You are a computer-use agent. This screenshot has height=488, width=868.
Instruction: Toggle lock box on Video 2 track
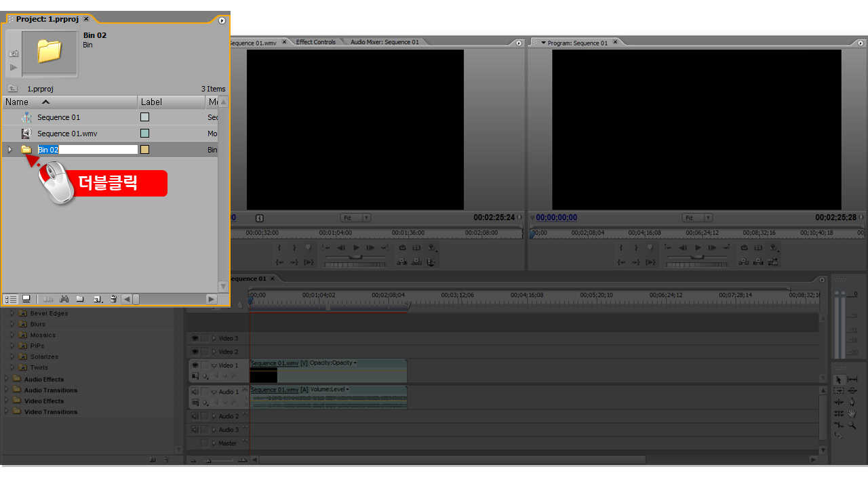click(x=205, y=352)
